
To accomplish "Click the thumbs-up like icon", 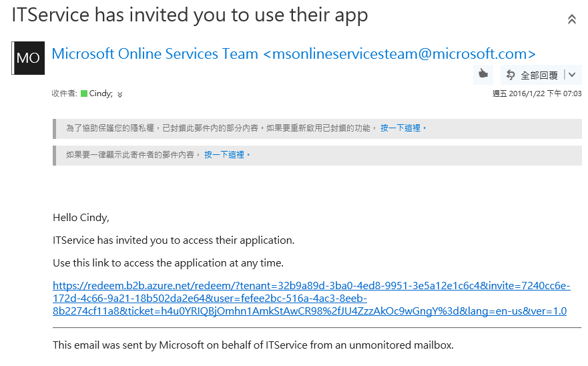I will point(483,74).
